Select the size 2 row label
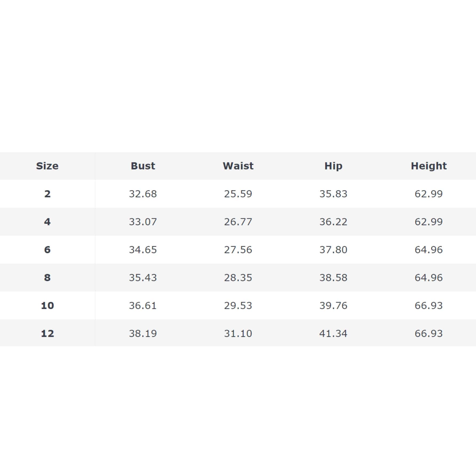 [47, 194]
